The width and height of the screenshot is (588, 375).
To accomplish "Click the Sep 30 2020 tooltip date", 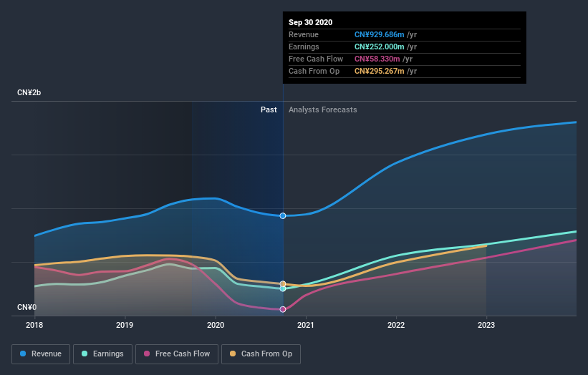I will [x=311, y=22].
